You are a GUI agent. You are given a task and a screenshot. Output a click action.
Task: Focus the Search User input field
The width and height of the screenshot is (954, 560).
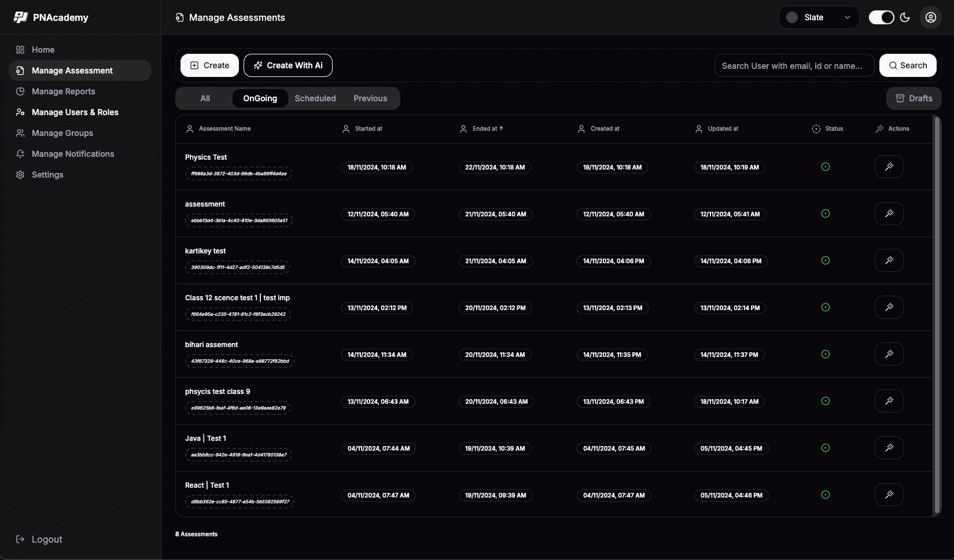pos(794,66)
